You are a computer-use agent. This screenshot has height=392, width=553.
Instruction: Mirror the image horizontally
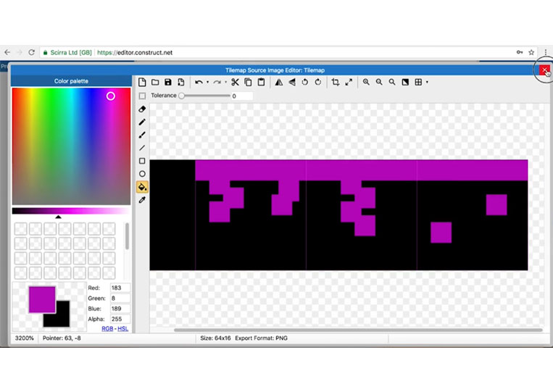pos(279,82)
